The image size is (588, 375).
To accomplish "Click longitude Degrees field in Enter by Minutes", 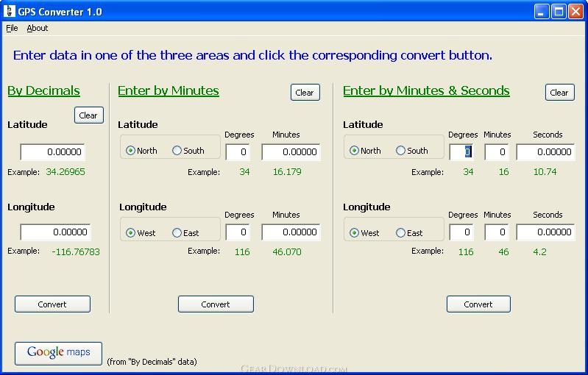I will click(x=238, y=232).
